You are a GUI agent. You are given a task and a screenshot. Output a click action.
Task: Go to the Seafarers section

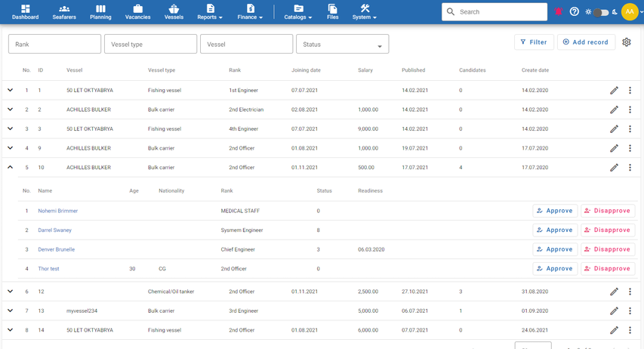coord(64,12)
